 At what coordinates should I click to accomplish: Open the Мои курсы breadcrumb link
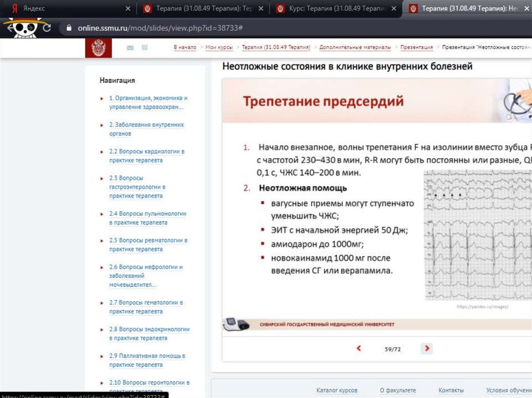click(x=219, y=47)
